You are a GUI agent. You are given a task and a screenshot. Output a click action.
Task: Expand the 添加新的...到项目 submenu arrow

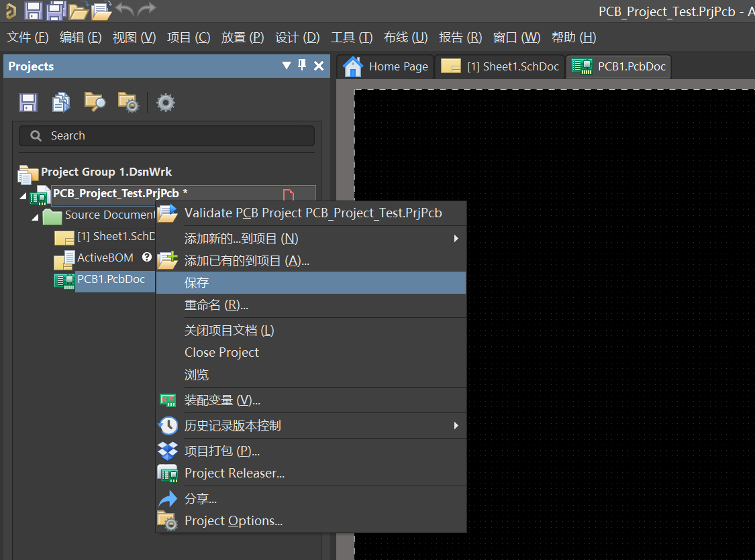tap(456, 239)
